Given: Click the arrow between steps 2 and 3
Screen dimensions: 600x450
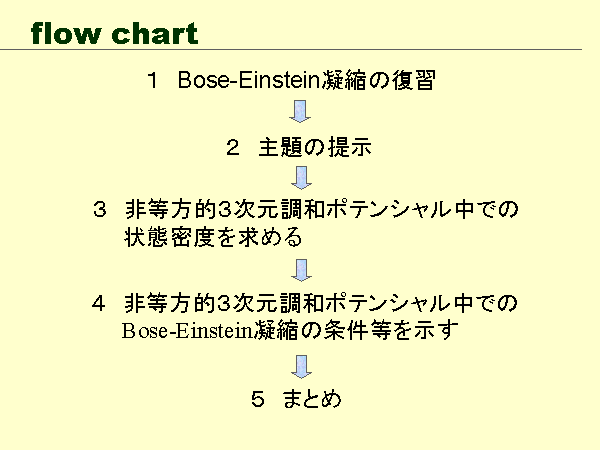Looking at the screenshot, I should pyautogui.click(x=301, y=176).
